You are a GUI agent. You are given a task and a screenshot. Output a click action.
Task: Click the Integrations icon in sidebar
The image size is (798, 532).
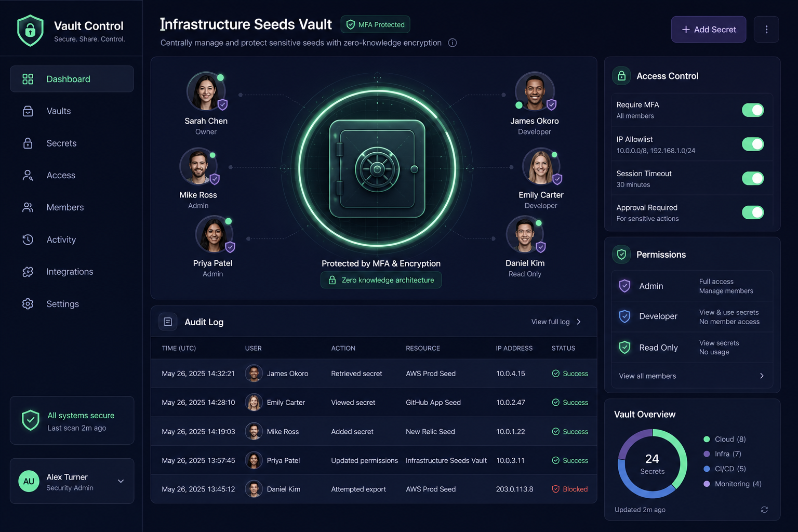point(28,272)
